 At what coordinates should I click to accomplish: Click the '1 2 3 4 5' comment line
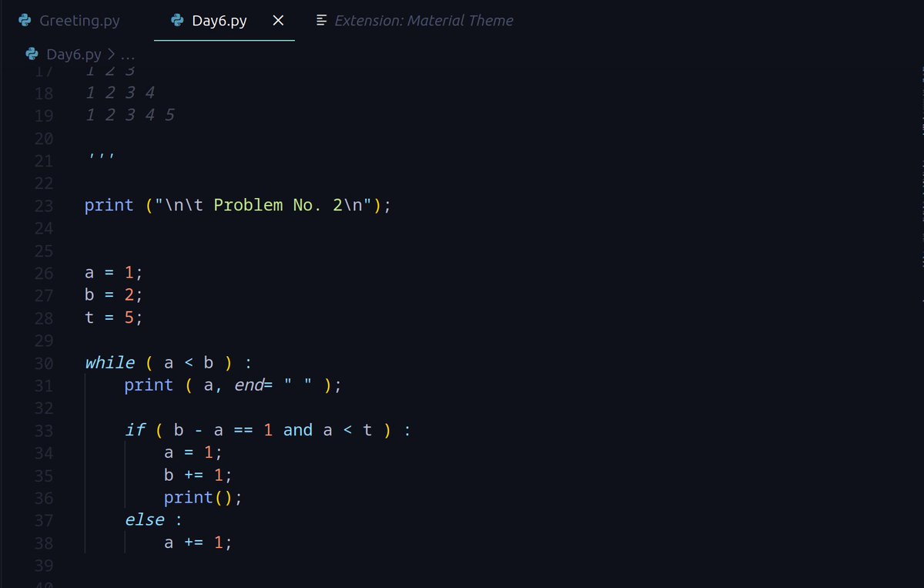pos(130,116)
